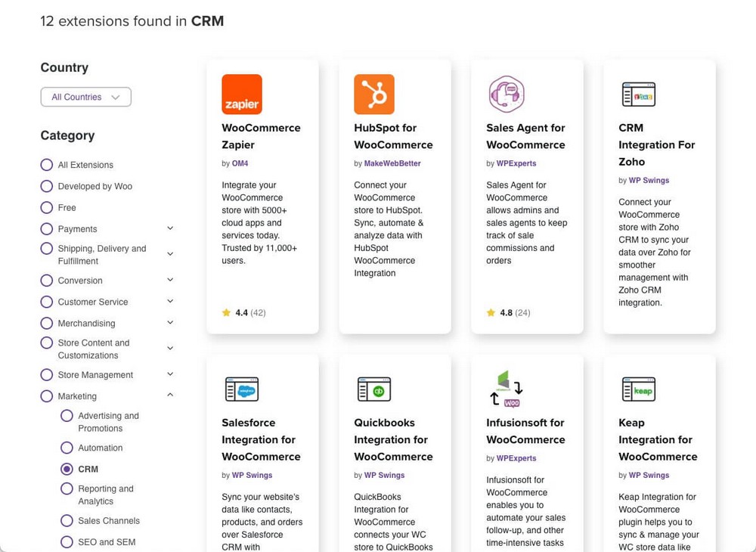Screen dimensions: 756x552
Task: Click the Zoho CRM Integration icon
Action: [x=638, y=94]
